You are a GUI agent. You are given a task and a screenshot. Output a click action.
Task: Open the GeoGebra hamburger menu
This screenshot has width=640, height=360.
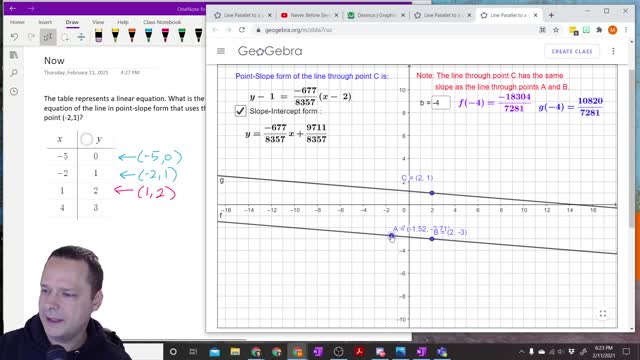tap(221, 51)
